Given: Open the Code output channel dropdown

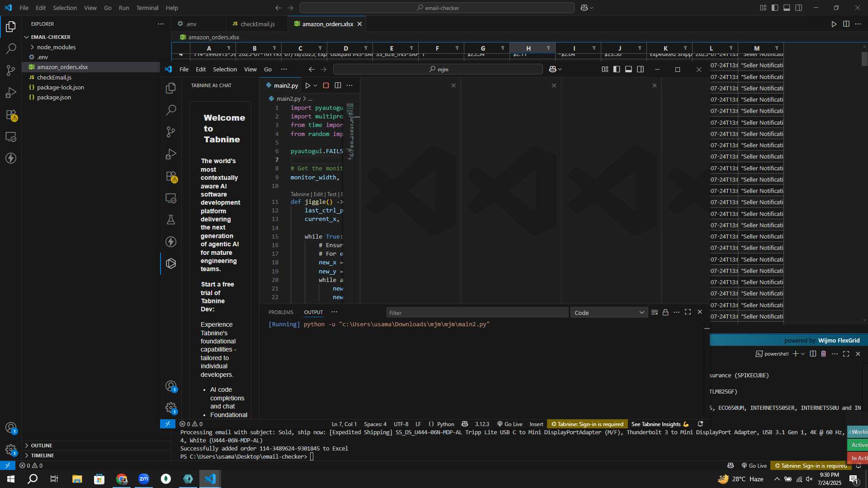Looking at the screenshot, I should [609, 313].
